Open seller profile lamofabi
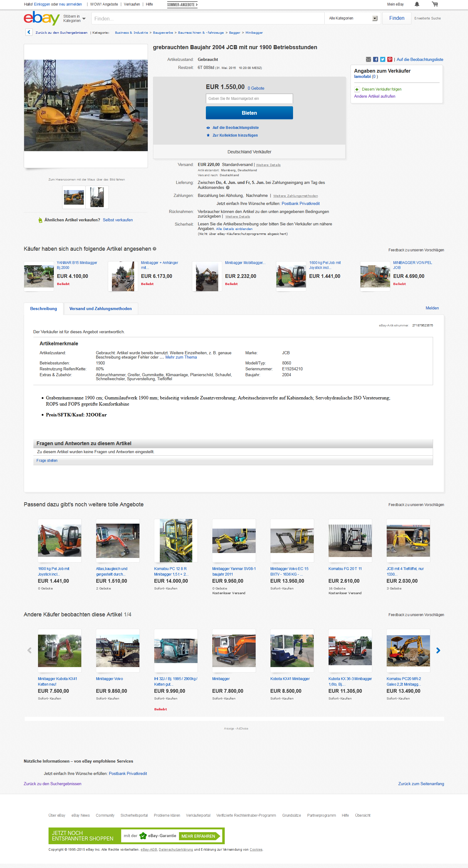Image resolution: width=468 pixels, height=868 pixels. tap(362, 76)
